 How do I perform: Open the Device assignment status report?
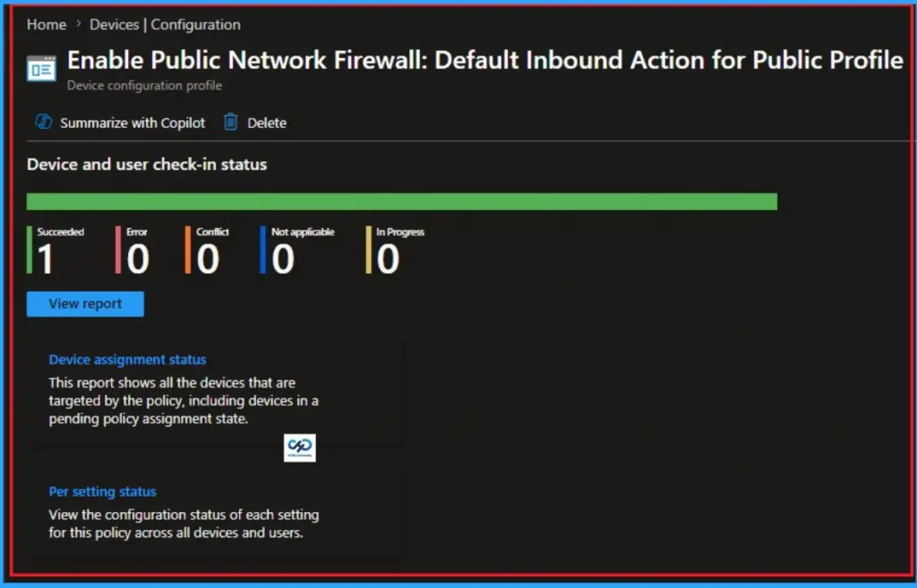click(127, 359)
